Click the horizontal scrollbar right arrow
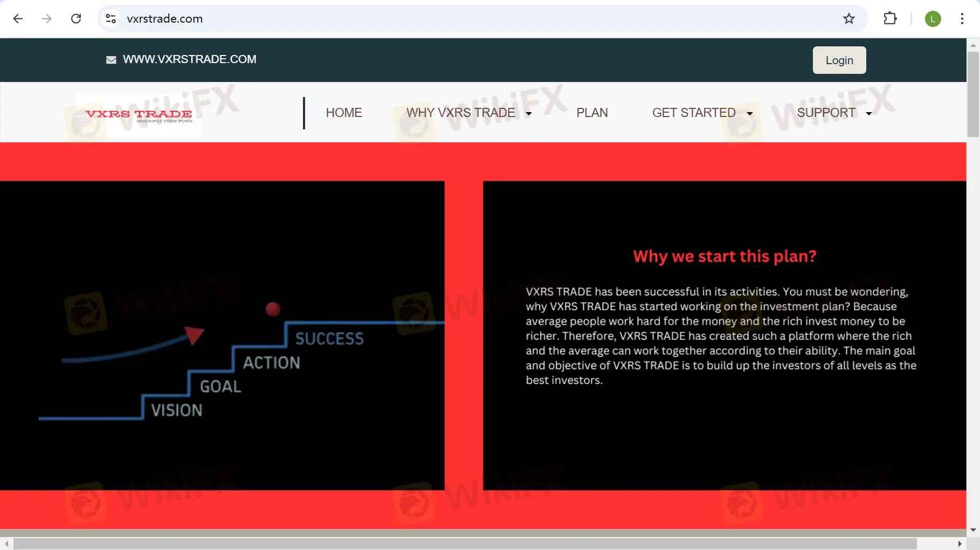 click(x=960, y=544)
